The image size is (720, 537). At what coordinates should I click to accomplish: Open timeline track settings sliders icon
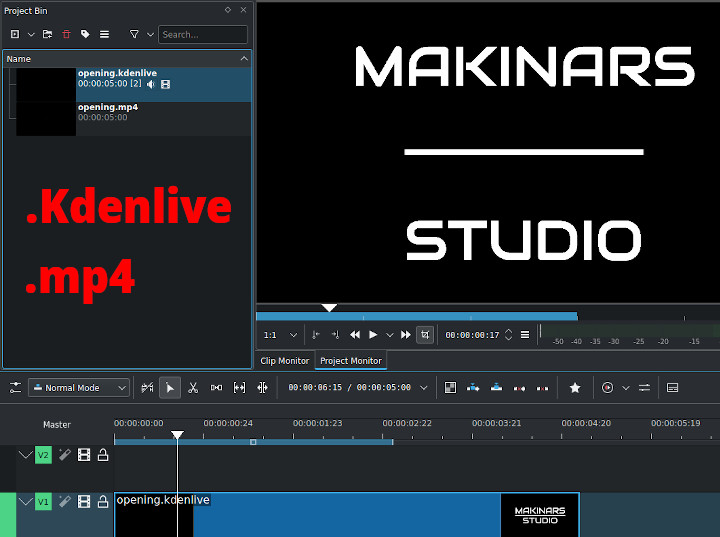16,388
